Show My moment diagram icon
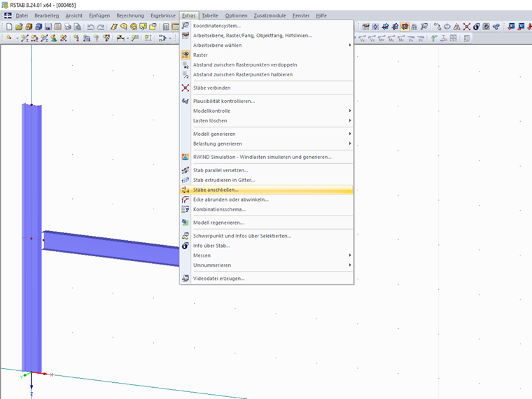The height and width of the screenshot is (399, 532). (391, 38)
